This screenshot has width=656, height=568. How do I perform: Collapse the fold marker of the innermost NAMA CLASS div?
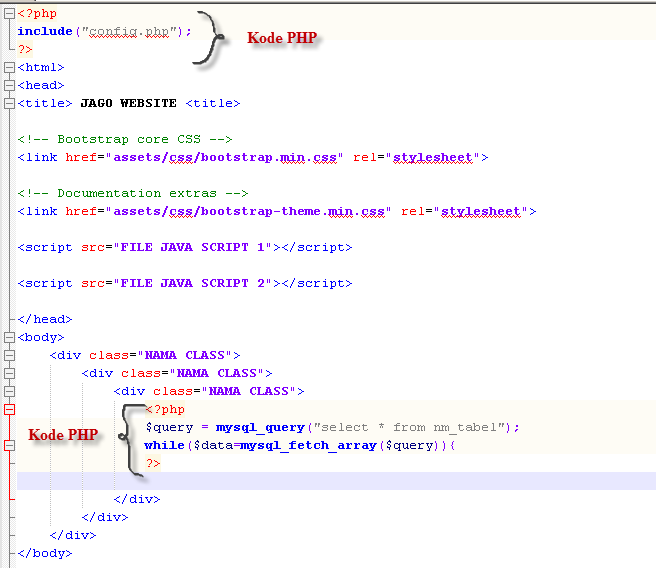tap(9, 391)
